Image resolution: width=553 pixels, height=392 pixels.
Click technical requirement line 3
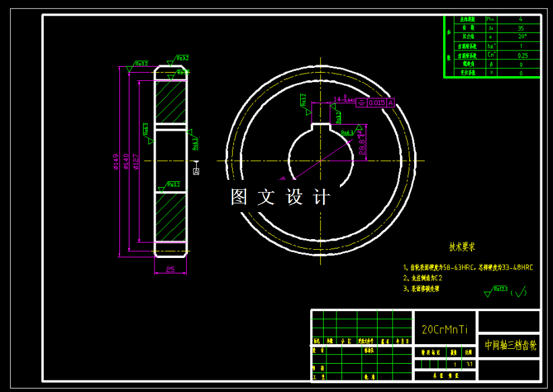pyautogui.click(x=421, y=288)
